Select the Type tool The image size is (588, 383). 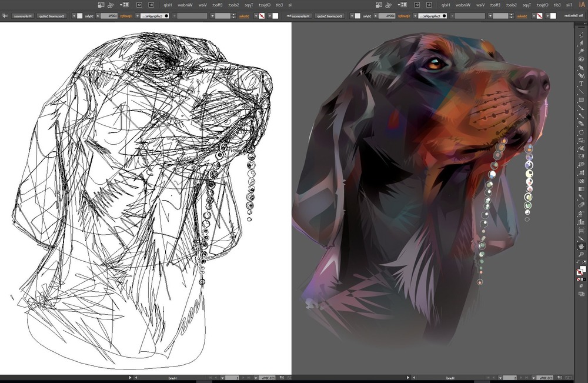[x=581, y=84]
